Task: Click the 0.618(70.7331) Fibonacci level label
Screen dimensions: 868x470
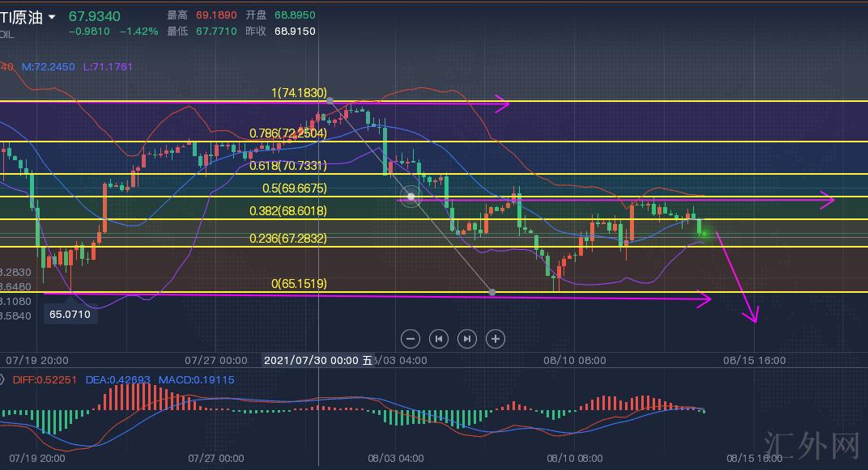Action: pyautogui.click(x=288, y=165)
